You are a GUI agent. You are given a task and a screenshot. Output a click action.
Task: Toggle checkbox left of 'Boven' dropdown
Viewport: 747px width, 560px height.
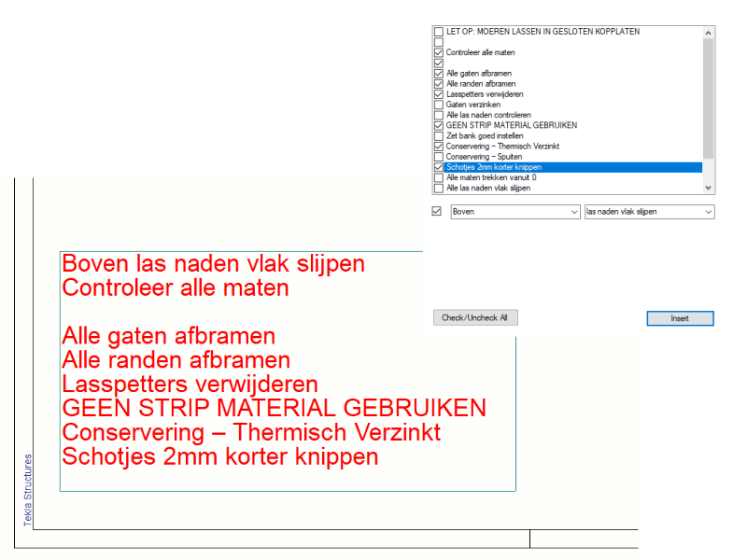pos(436,212)
